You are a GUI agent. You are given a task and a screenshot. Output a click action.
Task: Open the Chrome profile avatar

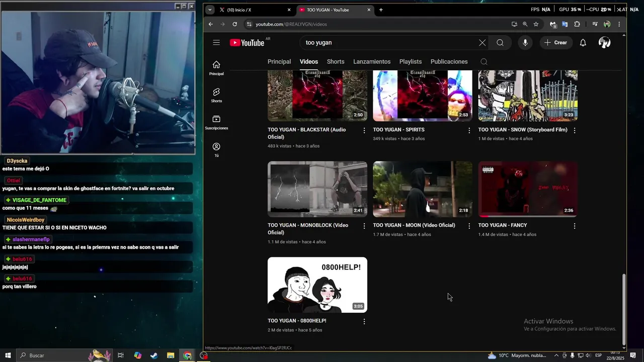(607, 24)
